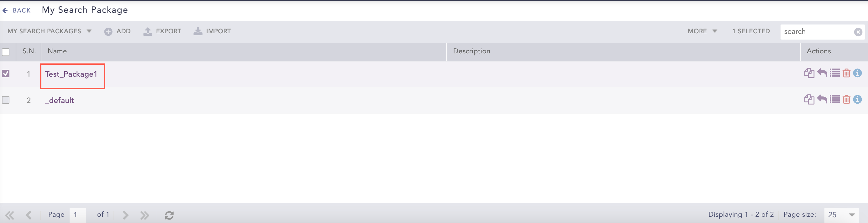Screen dimensions: 868x223
Task: Clear the search box with the X icon
Action: tap(858, 32)
